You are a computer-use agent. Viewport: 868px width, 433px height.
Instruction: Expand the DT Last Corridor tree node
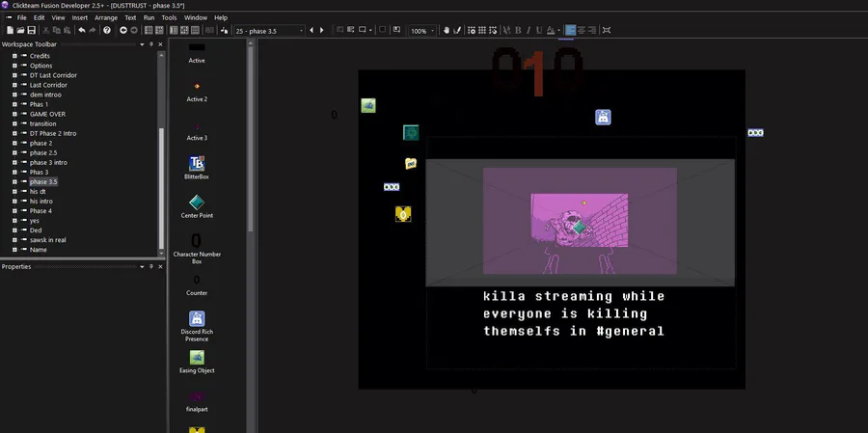pos(14,75)
